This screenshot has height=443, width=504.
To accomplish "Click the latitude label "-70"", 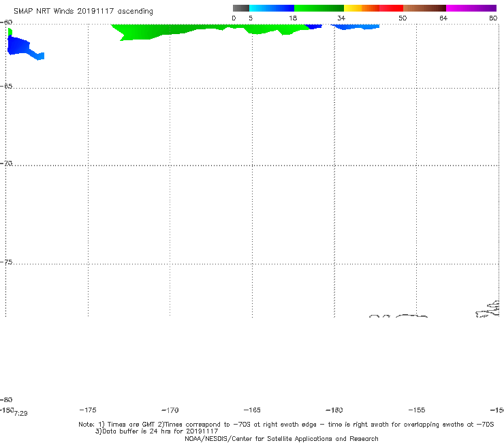I will (x=6, y=164).
